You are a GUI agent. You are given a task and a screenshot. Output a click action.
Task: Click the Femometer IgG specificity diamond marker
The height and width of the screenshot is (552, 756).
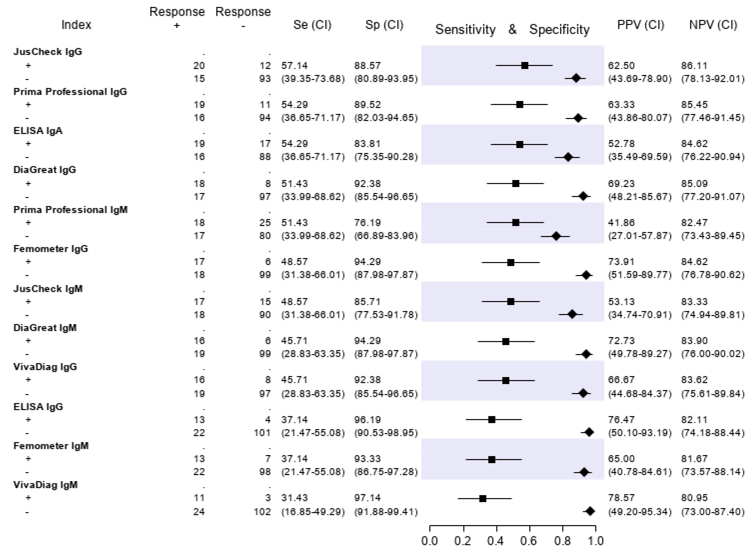click(586, 275)
